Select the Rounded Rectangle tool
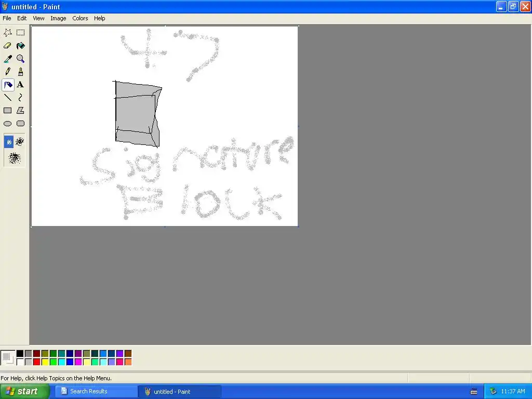Image resolution: width=532 pixels, height=399 pixels. click(20, 124)
